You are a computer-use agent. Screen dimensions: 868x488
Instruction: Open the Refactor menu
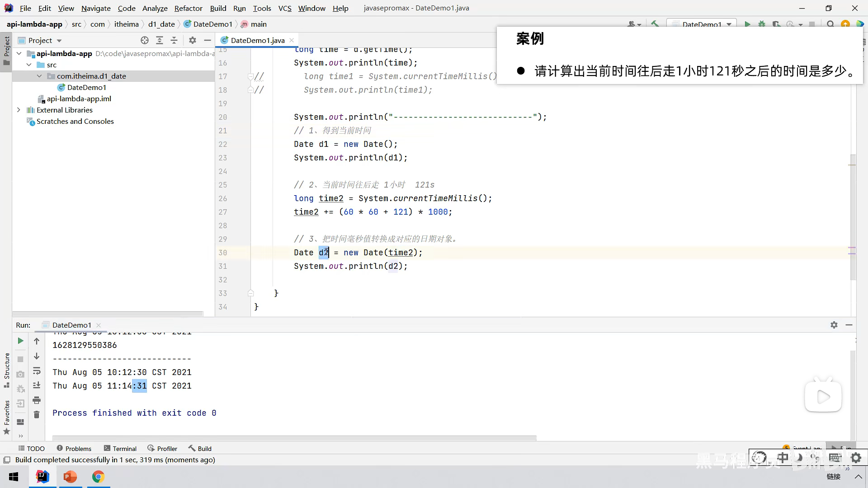(188, 8)
